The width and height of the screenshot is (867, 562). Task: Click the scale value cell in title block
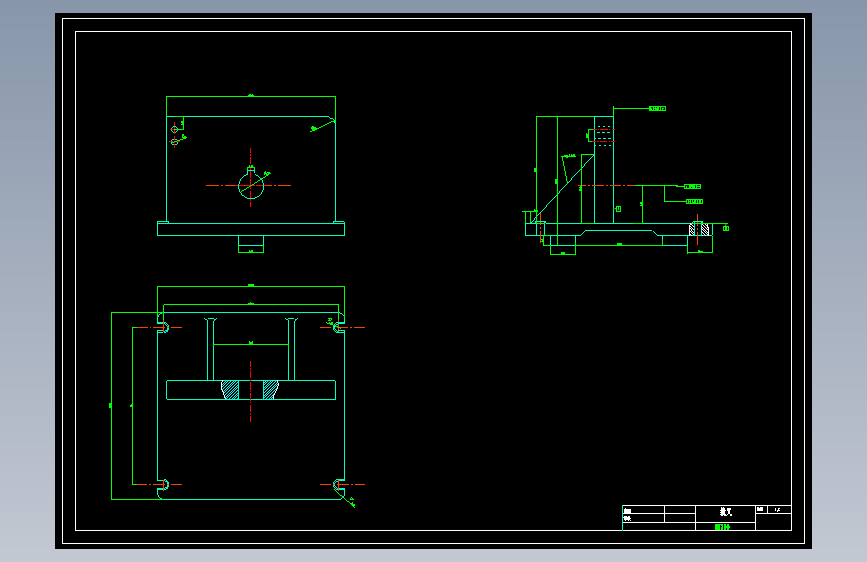click(x=779, y=509)
